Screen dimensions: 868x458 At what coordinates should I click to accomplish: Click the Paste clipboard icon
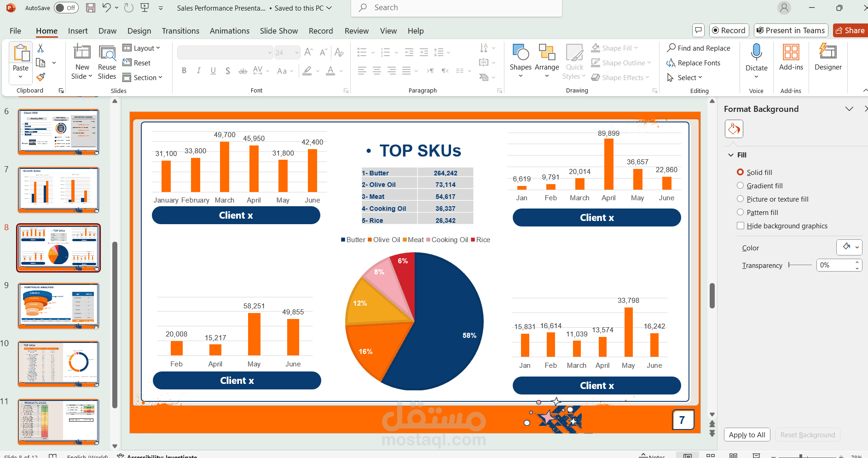21,53
